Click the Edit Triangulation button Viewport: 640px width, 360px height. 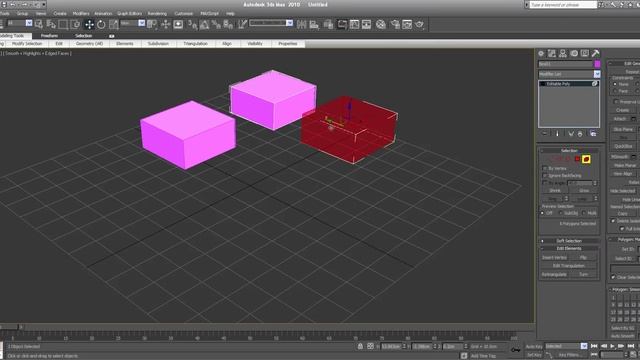[569, 266]
